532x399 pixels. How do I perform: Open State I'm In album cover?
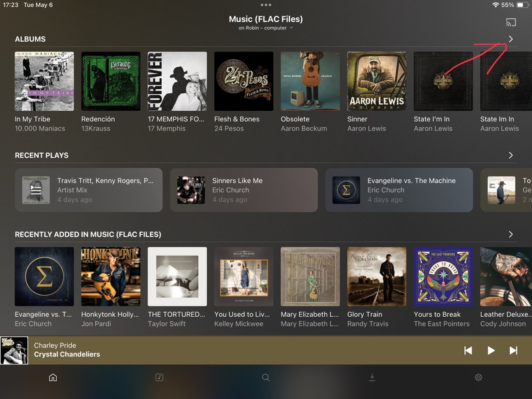click(x=443, y=81)
